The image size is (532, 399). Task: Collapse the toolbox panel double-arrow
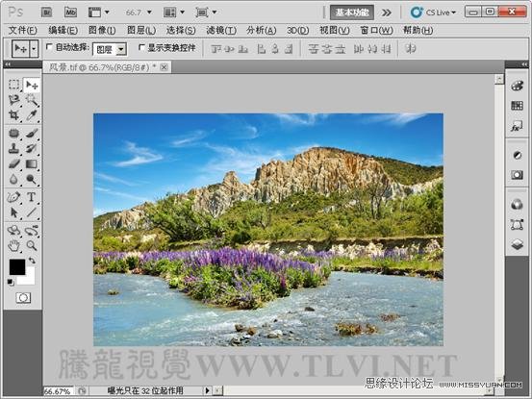[x=8, y=64]
